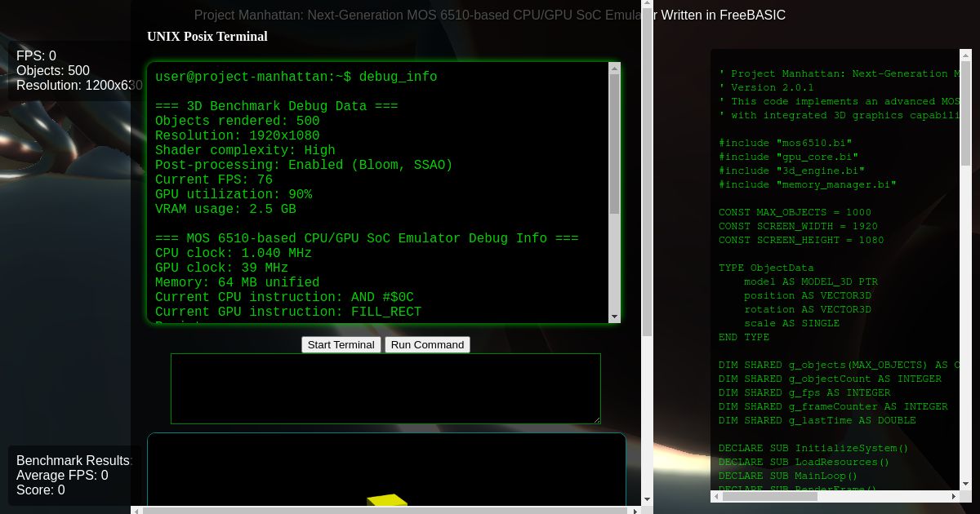Click the Start Terminal button
980x514 pixels.
pyautogui.click(x=341, y=344)
